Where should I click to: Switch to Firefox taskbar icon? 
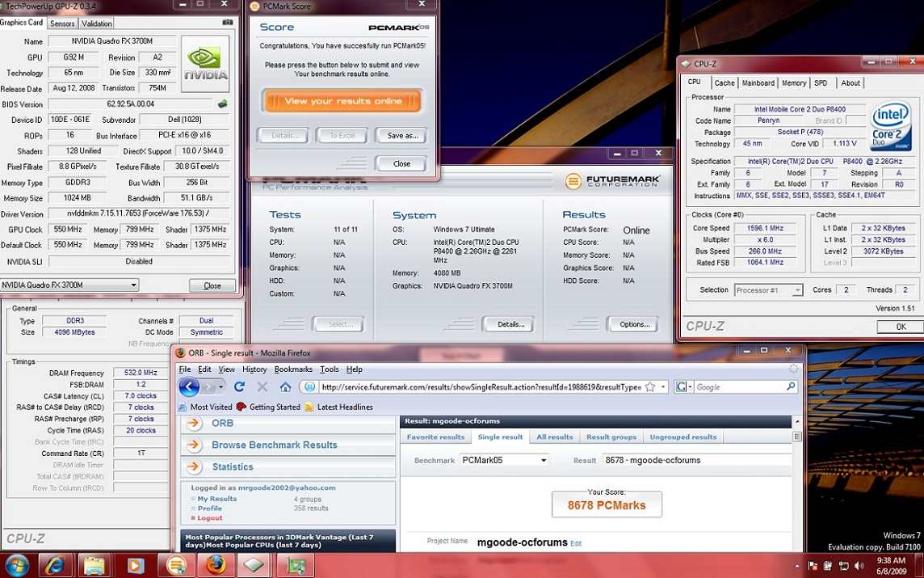(215, 565)
